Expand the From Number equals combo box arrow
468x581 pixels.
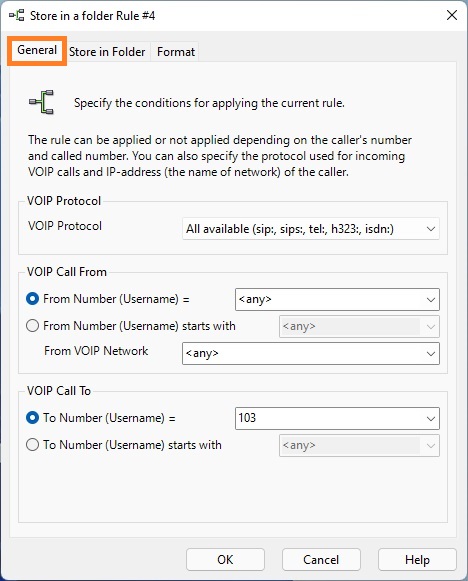(431, 299)
